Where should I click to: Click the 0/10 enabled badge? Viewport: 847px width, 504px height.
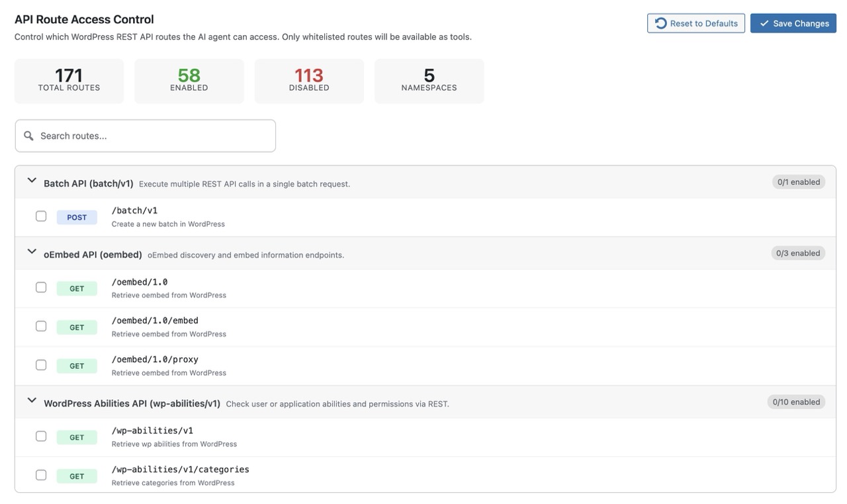(x=798, y=402)
